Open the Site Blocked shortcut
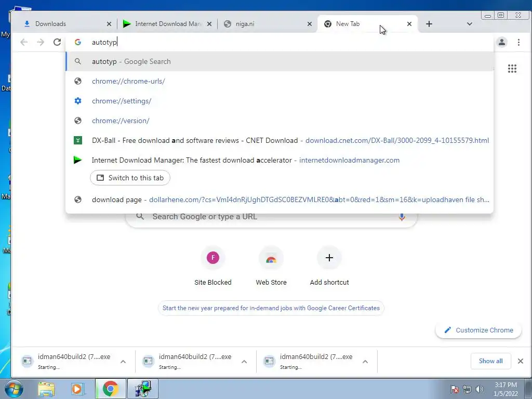This screenshot has width=532, height=399. pyautogui.click(x=212, y=267)
